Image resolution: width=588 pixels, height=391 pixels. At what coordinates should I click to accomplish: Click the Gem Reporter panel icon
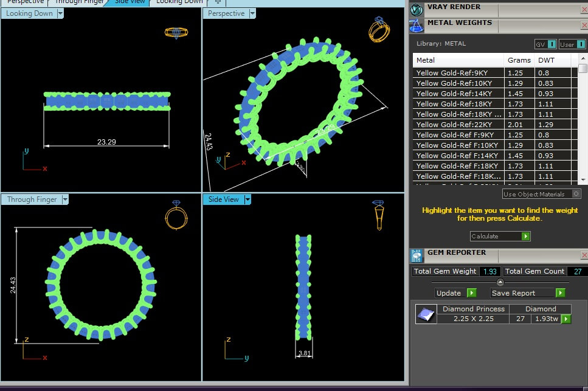pos(417,255)
